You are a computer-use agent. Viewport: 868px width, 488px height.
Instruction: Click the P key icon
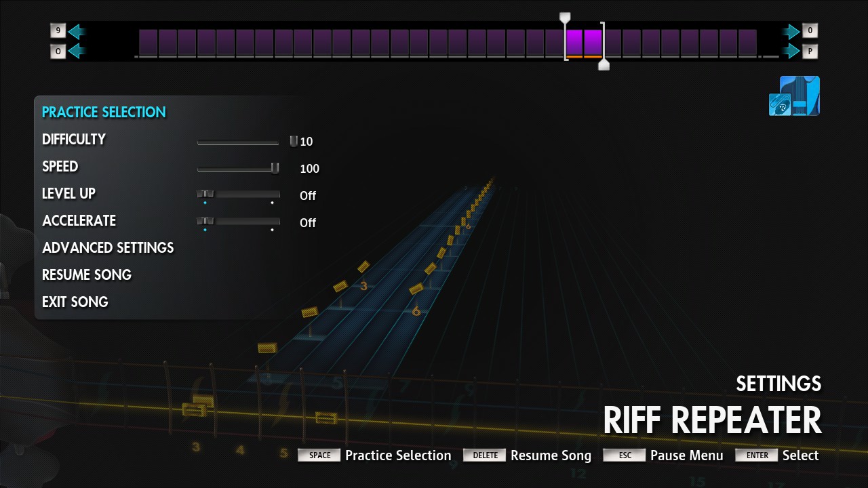pyautogui.click(x=810, y=52)
